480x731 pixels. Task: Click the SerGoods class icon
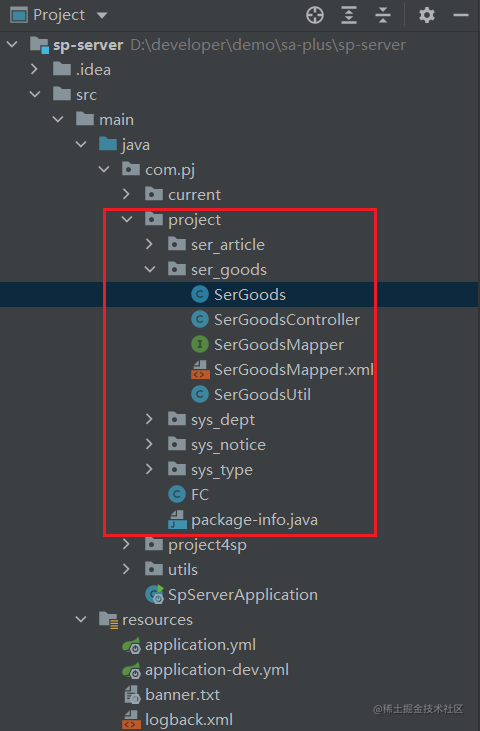click(200, 294)
